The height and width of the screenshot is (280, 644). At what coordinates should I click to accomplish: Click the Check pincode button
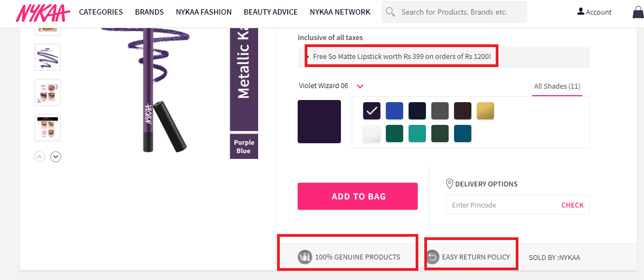573,205
